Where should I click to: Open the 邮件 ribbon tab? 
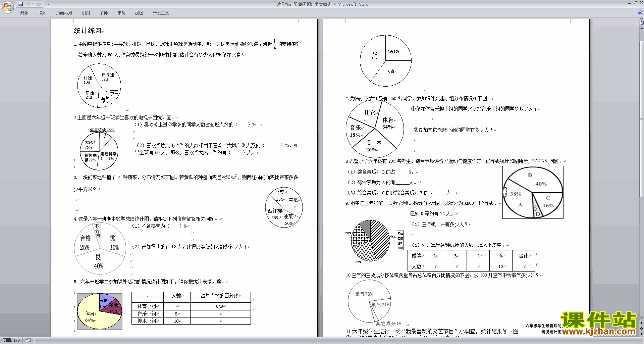(x=104, y=13)
